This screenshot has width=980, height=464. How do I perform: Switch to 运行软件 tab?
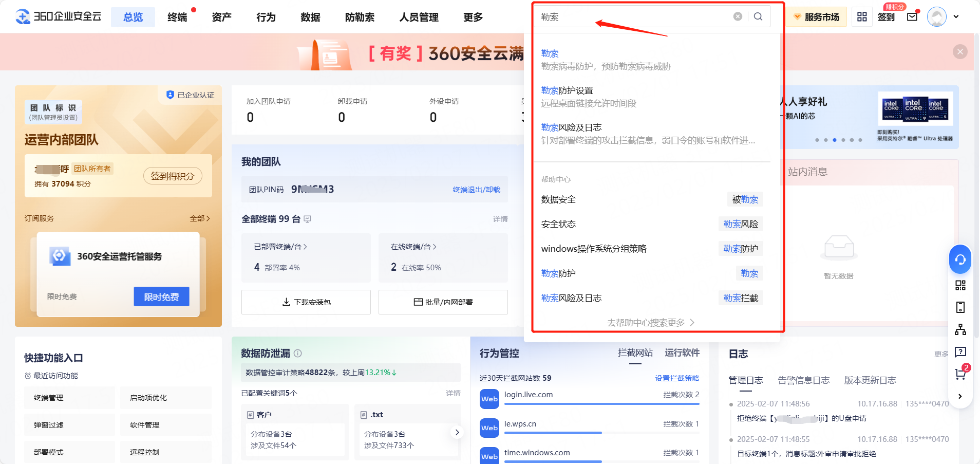click(x=682, y=352)
